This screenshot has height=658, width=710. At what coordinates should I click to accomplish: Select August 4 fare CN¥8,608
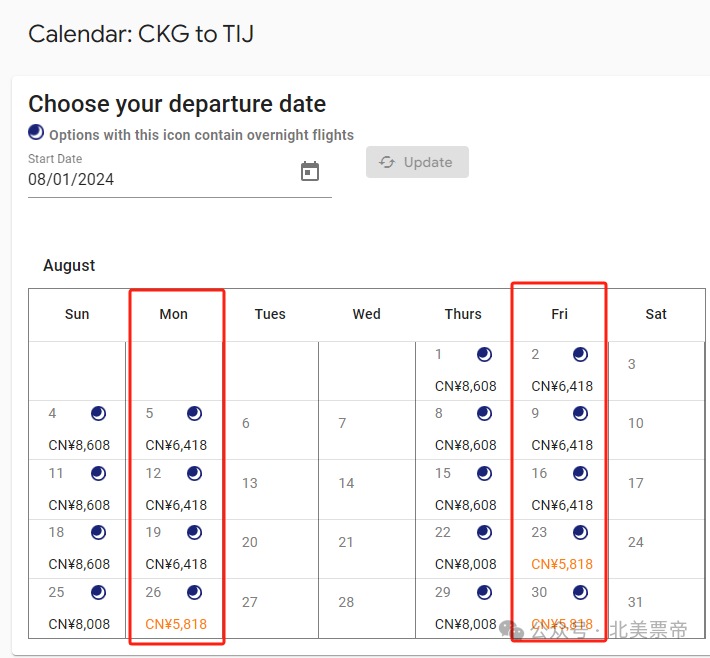click(79, 430)
